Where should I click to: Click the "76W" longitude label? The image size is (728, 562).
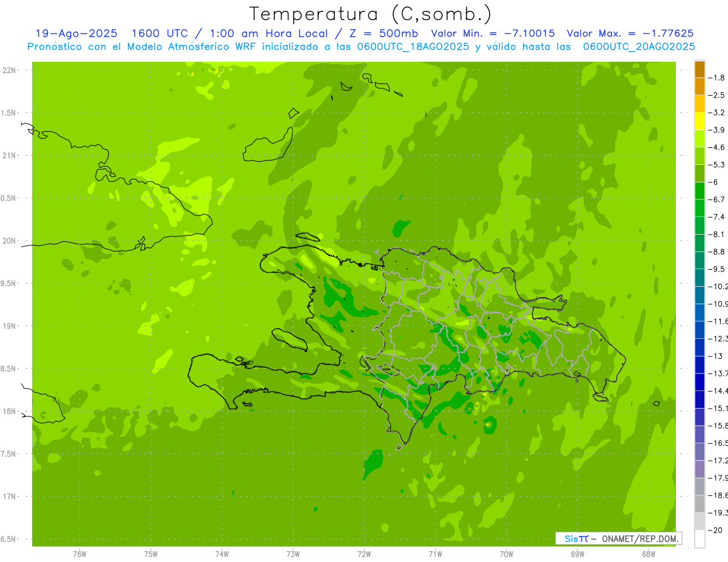(x=79, y=554)
